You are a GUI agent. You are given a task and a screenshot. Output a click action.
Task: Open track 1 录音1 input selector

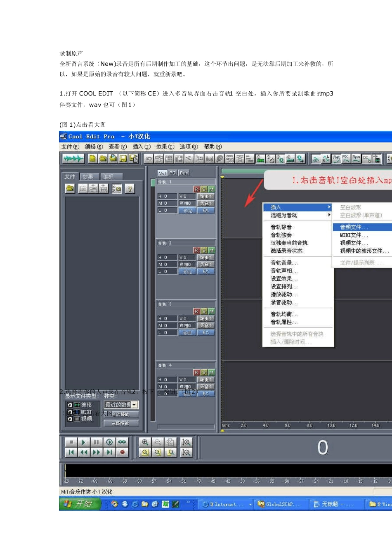[x=205, y=203]
